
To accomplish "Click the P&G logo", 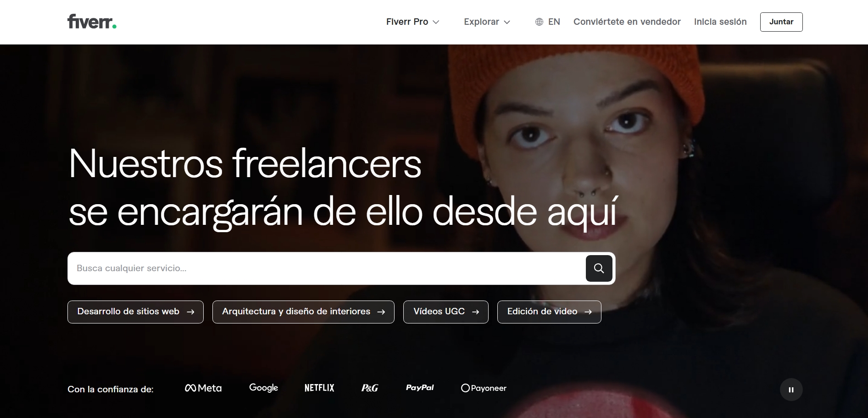I will coord(370,388).
